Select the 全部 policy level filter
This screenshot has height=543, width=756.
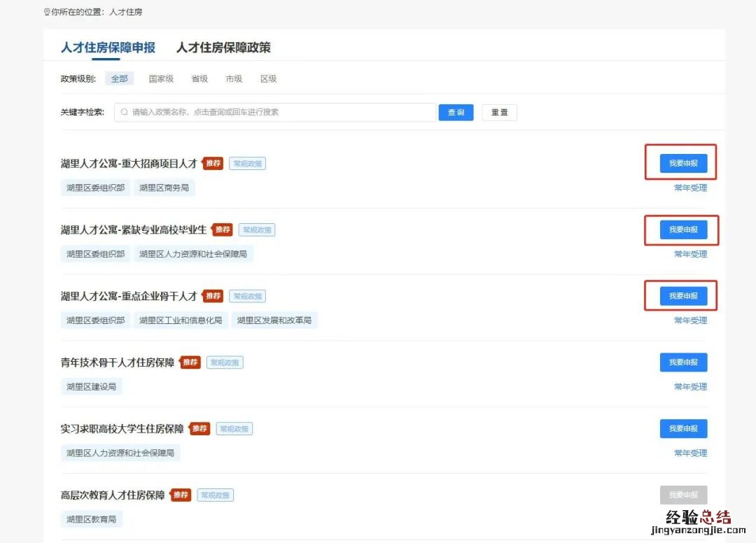point(119,78)
